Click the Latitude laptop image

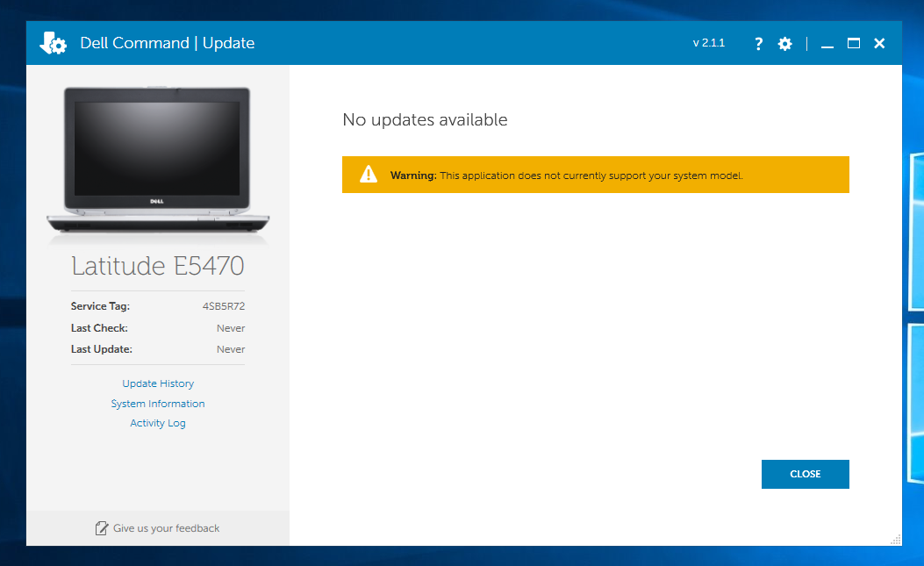click(158, 161)
